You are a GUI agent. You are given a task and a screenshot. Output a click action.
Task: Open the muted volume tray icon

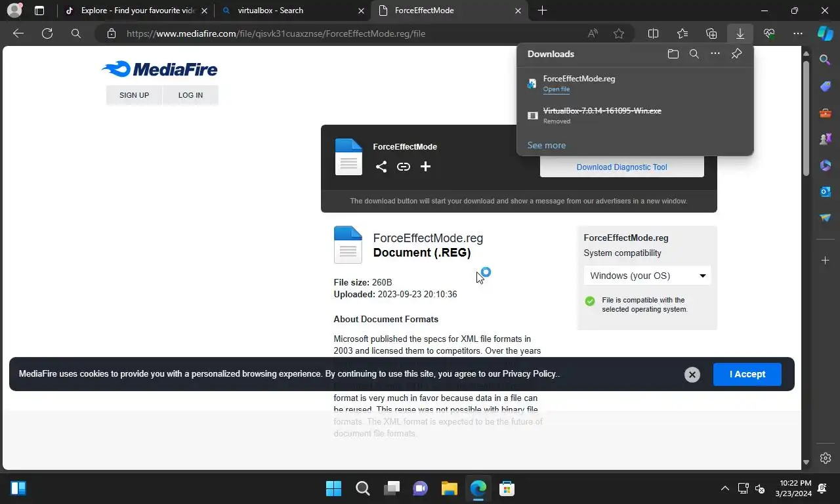[760, 488]
